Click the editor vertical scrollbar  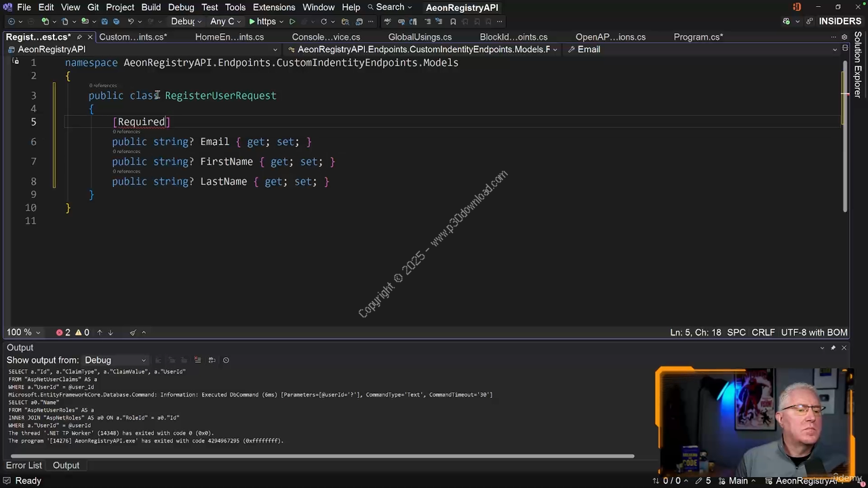pos(845,136)
